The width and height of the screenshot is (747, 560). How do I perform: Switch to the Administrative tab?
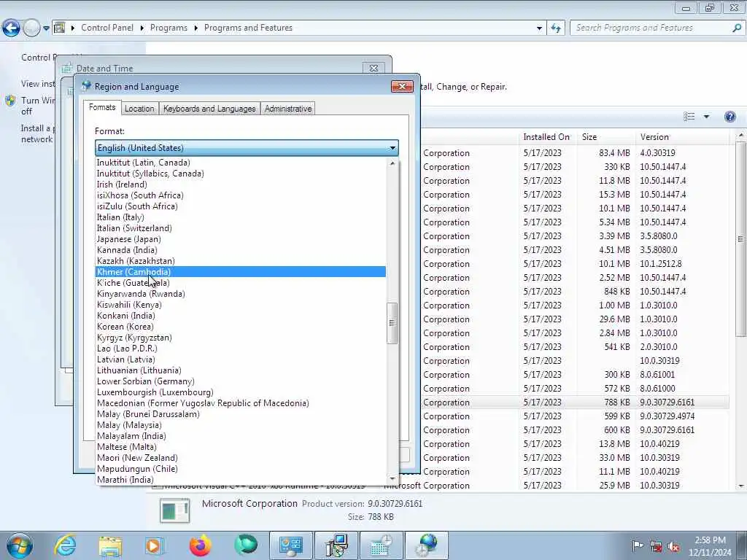[x=288, y=109]
